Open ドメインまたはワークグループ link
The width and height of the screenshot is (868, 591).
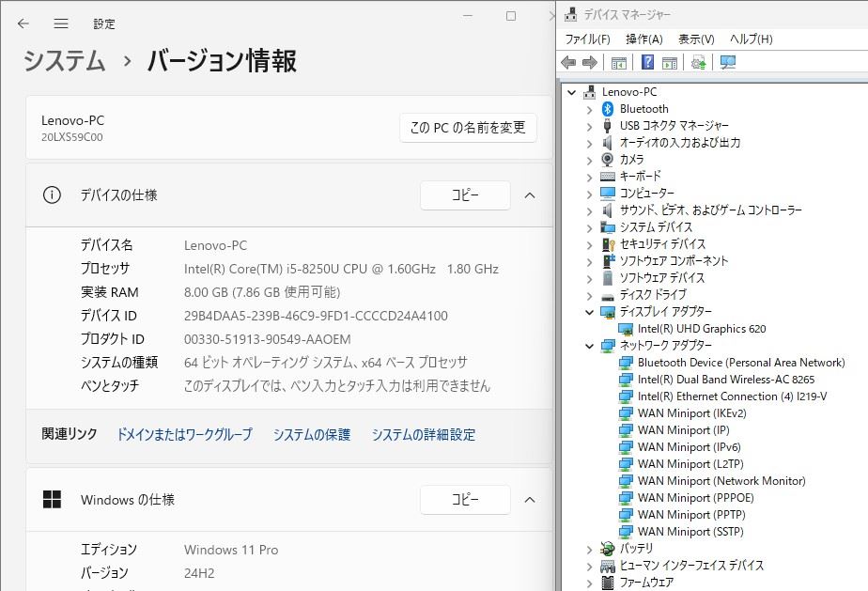point(184,434)
